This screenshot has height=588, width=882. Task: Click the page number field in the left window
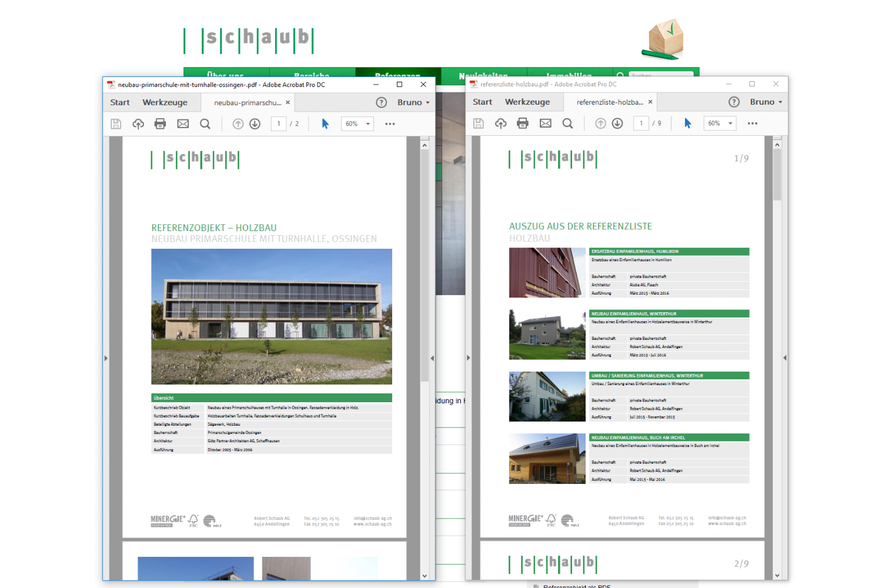pyautogui.click(x=279, y=124)
